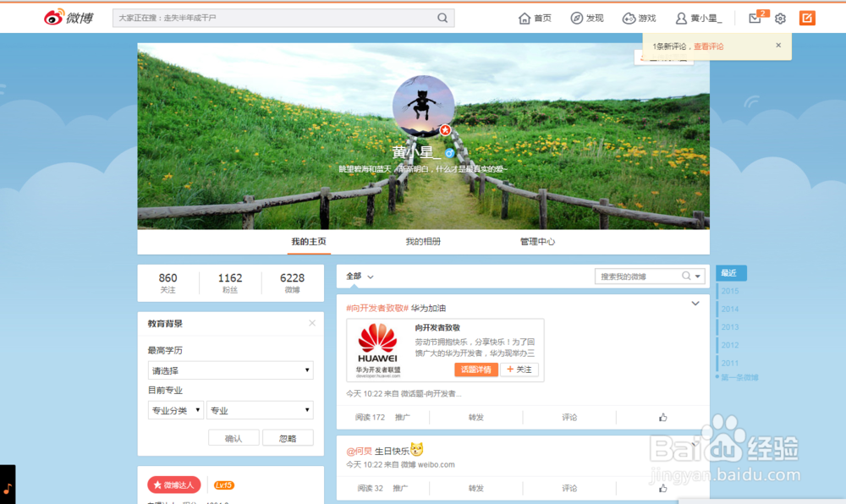Switch to the 管理中心 tab

537,242
